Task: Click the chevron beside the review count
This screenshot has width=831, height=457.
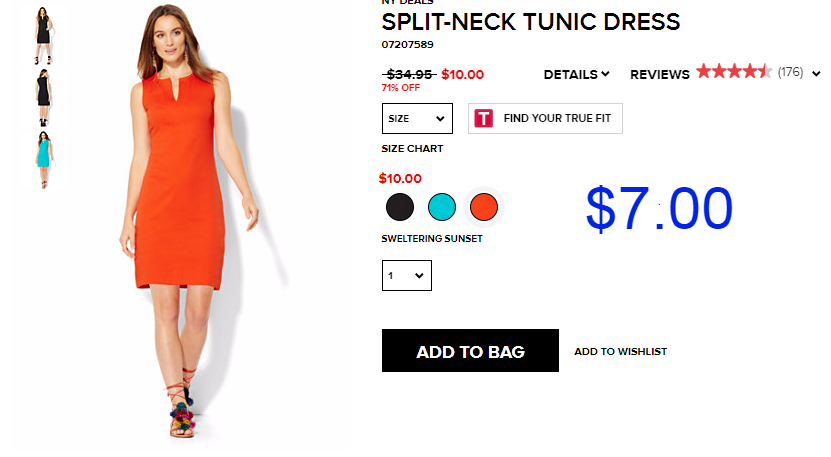Action: point(816,74)
